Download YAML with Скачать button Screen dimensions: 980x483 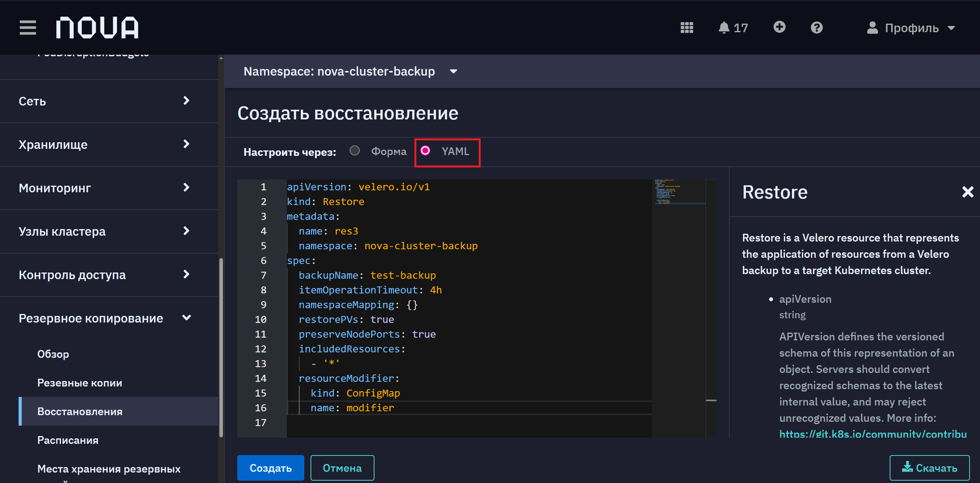930,468
